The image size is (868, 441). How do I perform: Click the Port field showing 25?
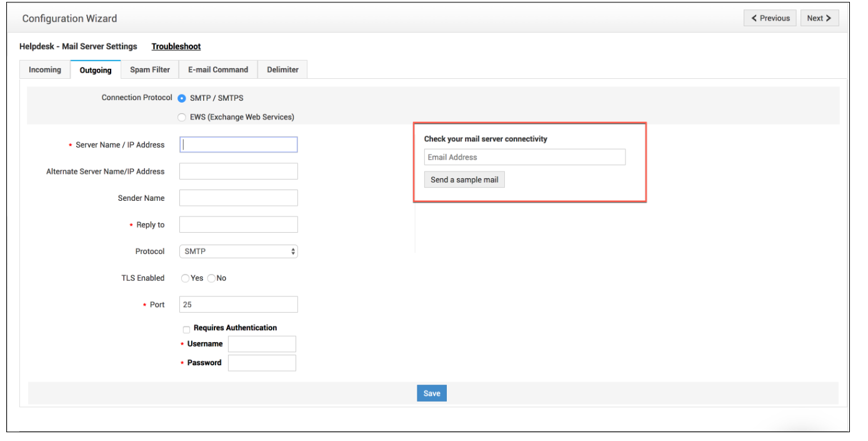pos(238,305)
